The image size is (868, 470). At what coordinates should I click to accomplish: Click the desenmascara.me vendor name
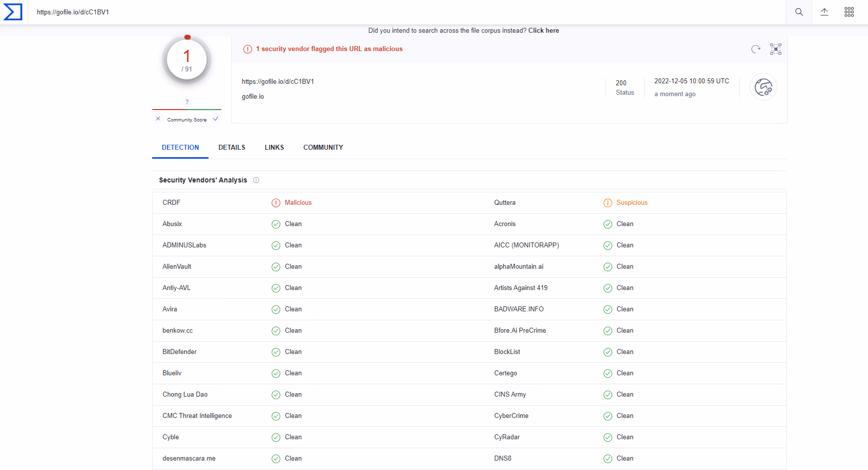[189, 458]
